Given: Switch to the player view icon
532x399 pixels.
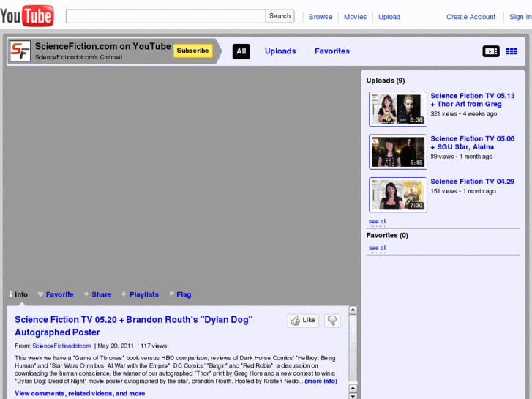Looking at the screenshot, I should (x=491, y=51).
